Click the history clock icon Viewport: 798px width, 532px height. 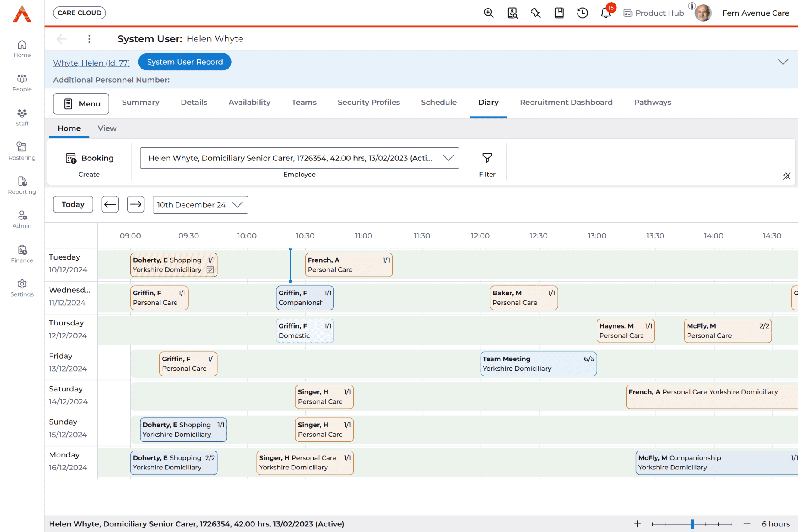(582, 13)
